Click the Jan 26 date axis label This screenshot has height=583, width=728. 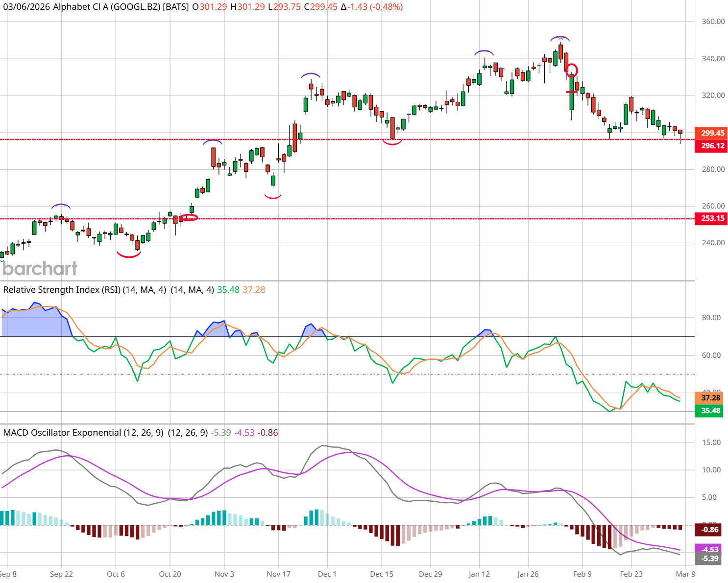[x=528, y=574]
